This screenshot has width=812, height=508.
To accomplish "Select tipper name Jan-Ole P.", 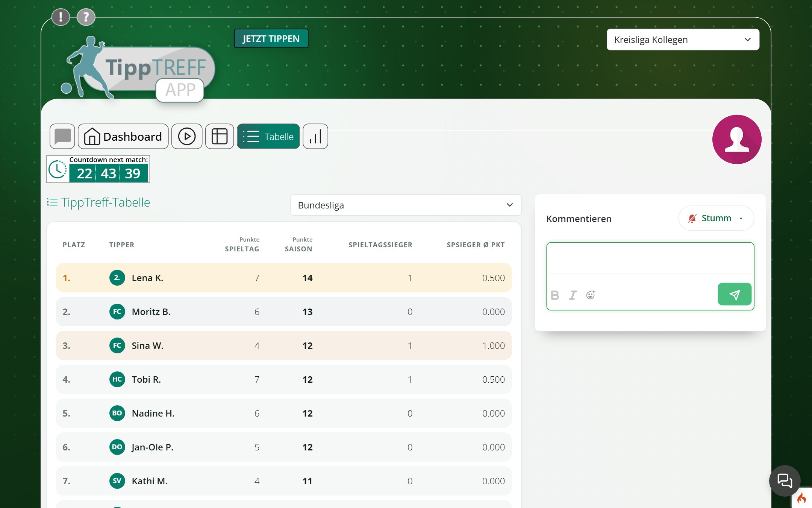I will [x=152, y=447].
